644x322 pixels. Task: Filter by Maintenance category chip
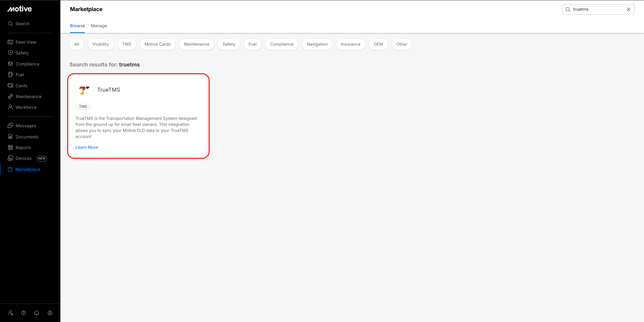[197, 44]
